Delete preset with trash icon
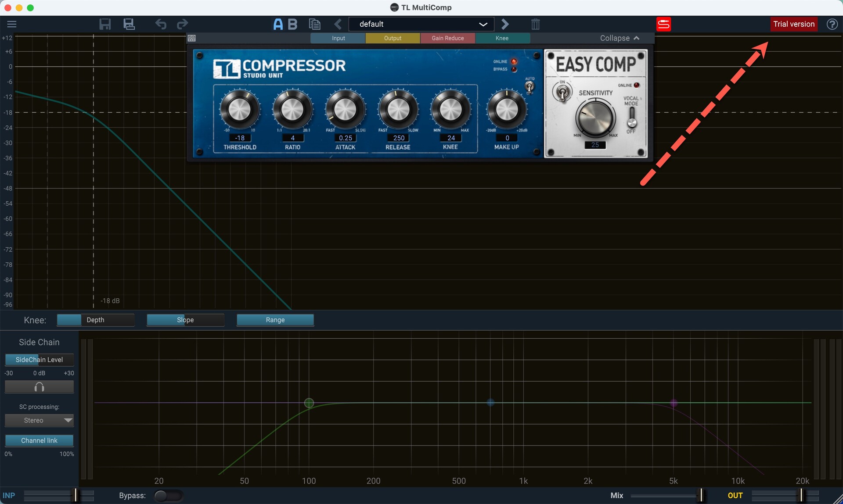Screen dimensions: 843x504 pyautogui.click(x=535, y=24)
